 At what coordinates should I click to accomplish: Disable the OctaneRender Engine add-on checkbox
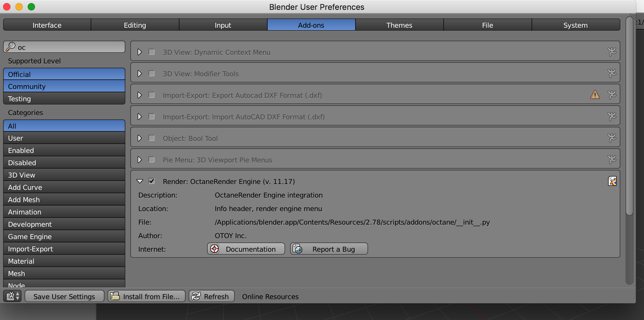point(151,181)
